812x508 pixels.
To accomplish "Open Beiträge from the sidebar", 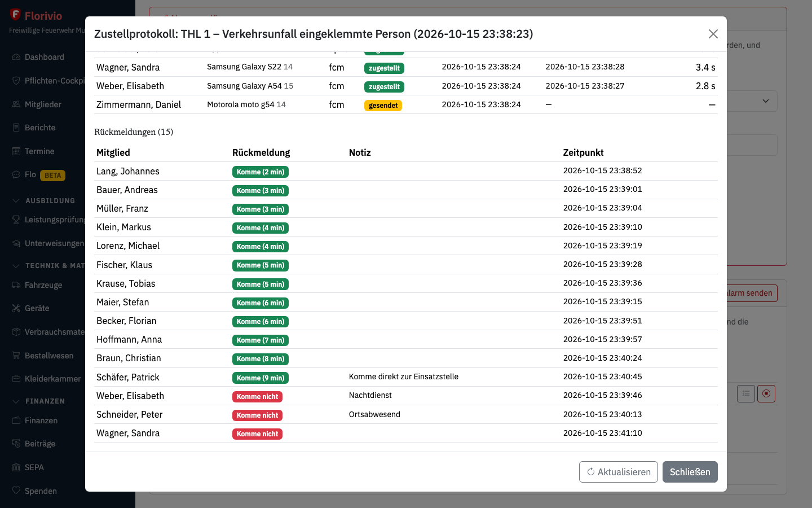I will pos(34,444).
